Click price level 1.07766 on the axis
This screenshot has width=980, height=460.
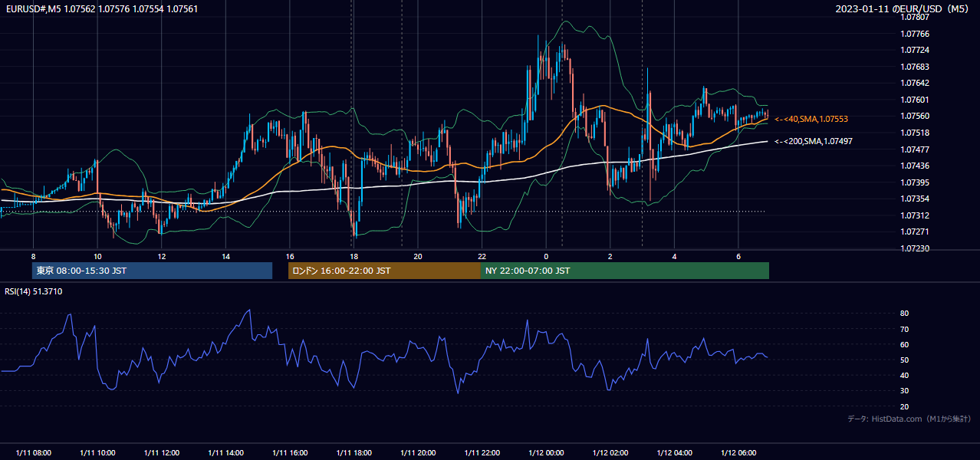[915, 34]
